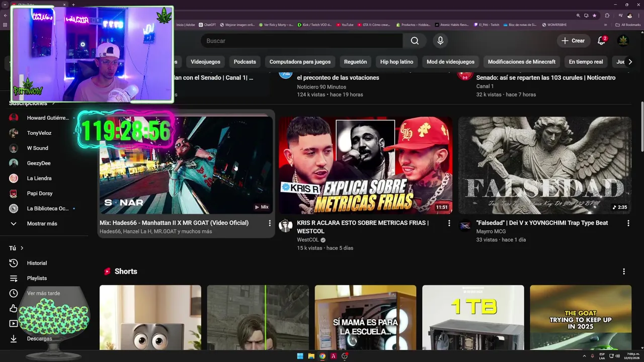Start voice search with the microphone icon
644x362 pixels.
pos(440,41)
